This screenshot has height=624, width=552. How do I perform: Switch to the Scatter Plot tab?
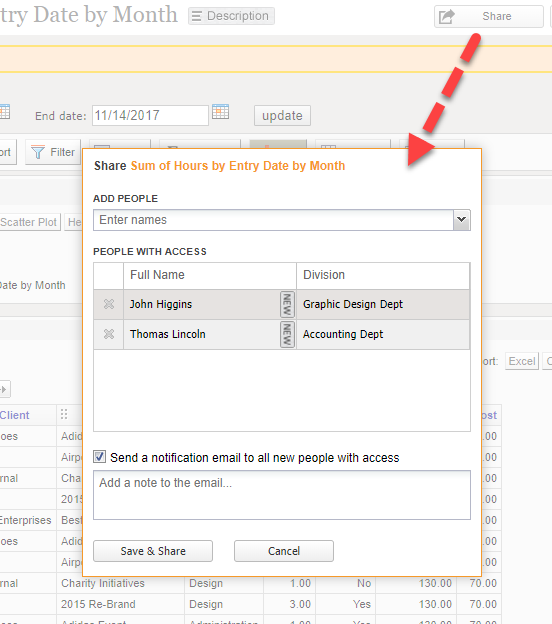pyautogui.click(x=29, y=222)
